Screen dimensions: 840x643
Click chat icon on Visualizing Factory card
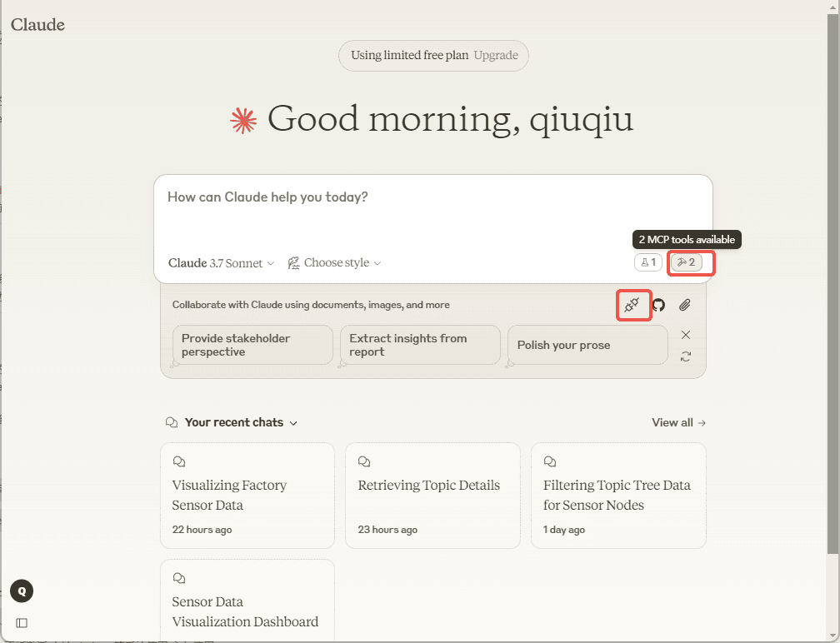click(179, 461)
